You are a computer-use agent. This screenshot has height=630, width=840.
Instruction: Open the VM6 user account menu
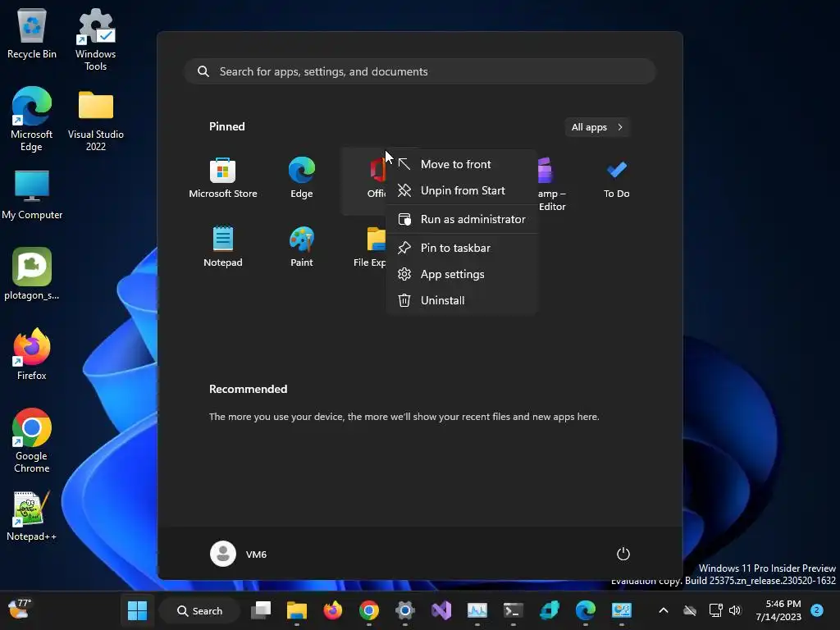point(239,554)
